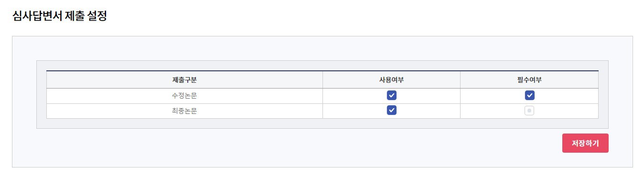Uncheck 수정논문 사용여부 checkbox
The width and height of the screenshot is (644, 179).
(391, 95)
